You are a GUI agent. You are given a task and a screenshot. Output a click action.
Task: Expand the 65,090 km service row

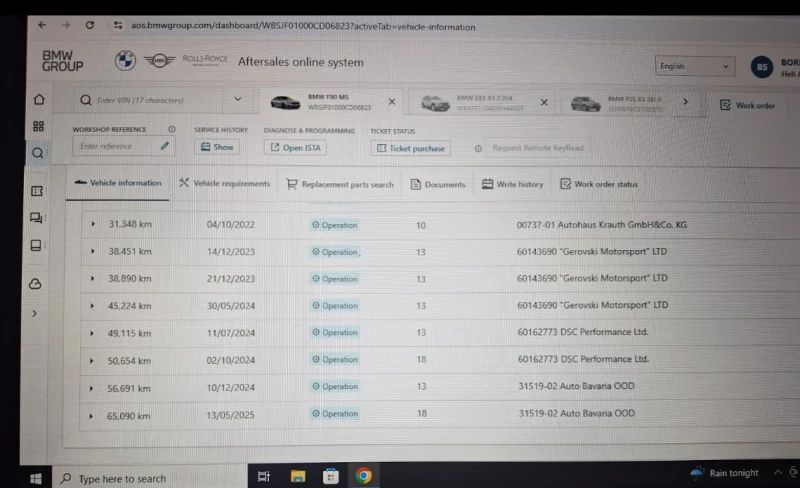[x=93, y=413]
